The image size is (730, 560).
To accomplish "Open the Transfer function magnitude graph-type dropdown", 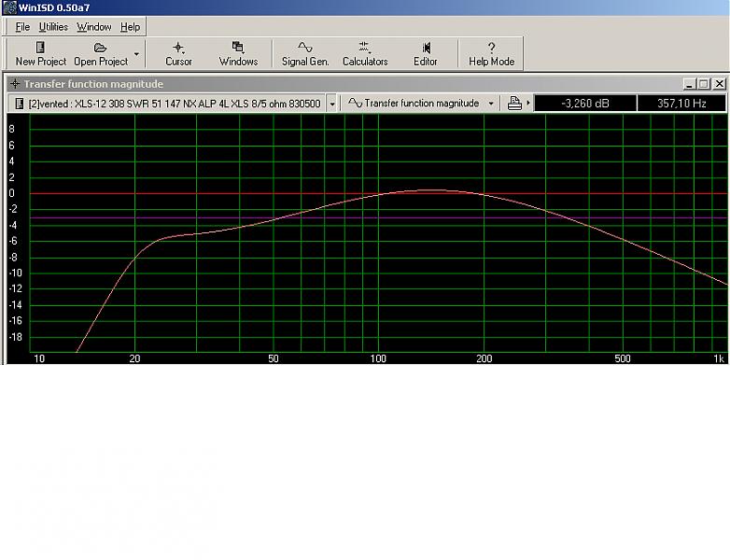I will [x=491, y=104].
